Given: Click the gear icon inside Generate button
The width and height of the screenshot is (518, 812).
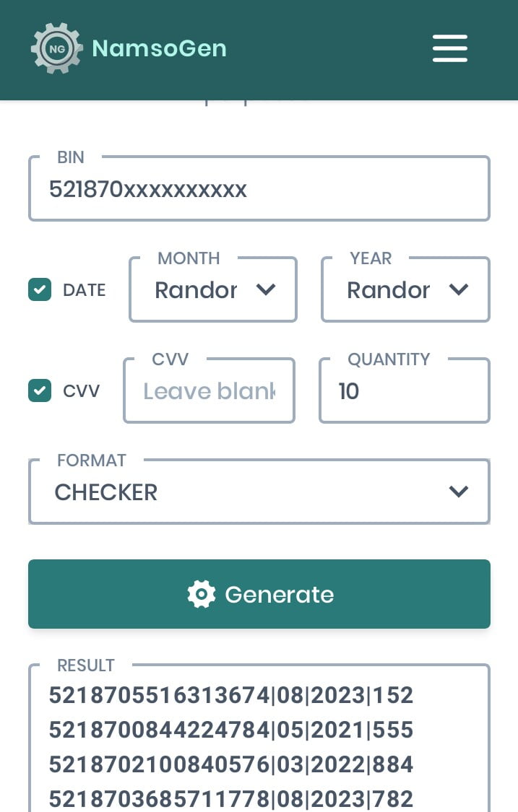Looking at the screenshot, I should pyautogui.click(x=200, y=594).
